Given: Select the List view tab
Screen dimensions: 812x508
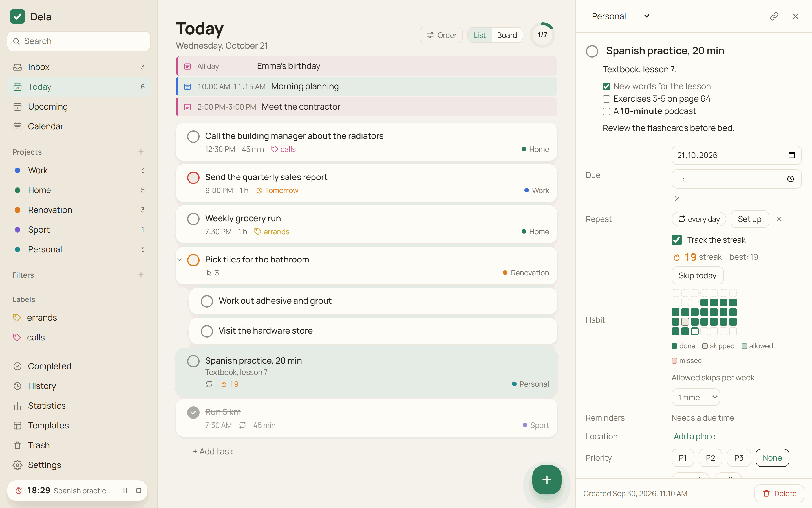Looking at the screenshot, I should (x=480, y=35).
